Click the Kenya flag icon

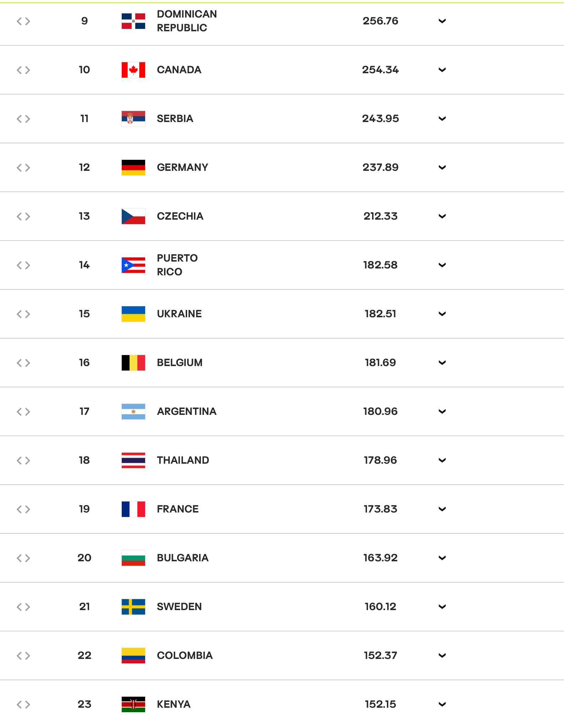[x=133, y=704]
